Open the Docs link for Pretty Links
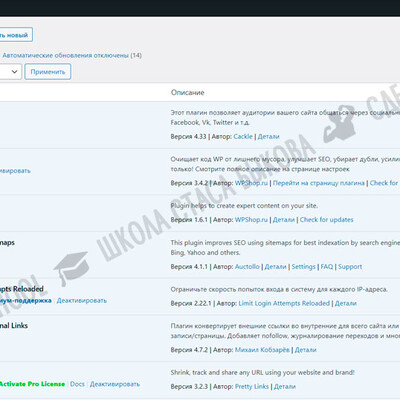The width and height of the screenshot is (400, 400). pyautogui.click(x=77, y=384)
